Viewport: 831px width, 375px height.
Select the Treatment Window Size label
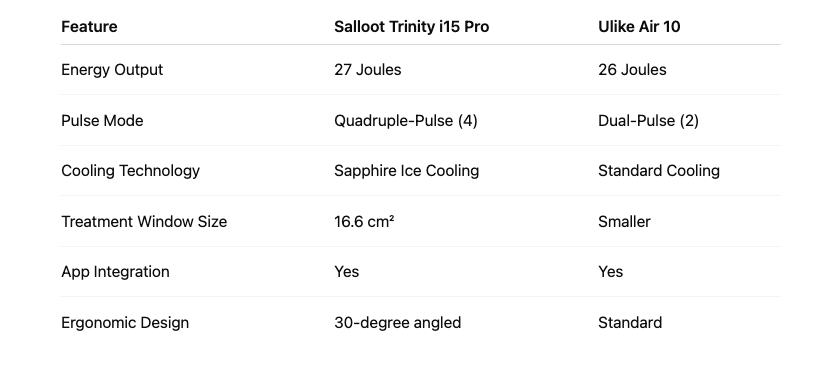144,221
